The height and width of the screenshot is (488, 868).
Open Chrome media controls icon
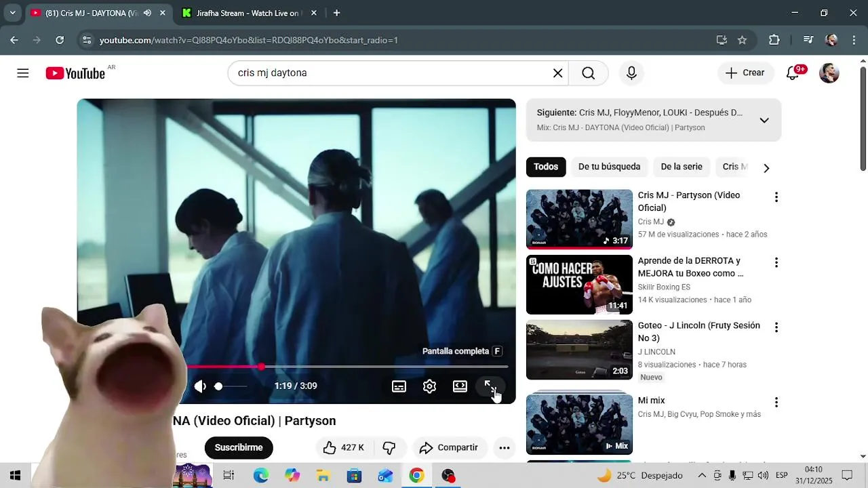[x=808, y=40]
